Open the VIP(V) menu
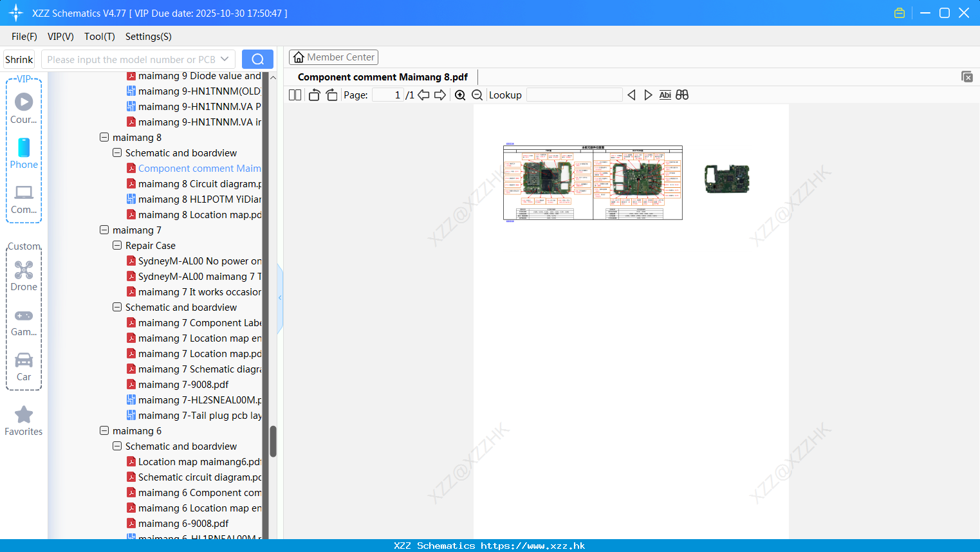The image size is (980, 552). 60,37
